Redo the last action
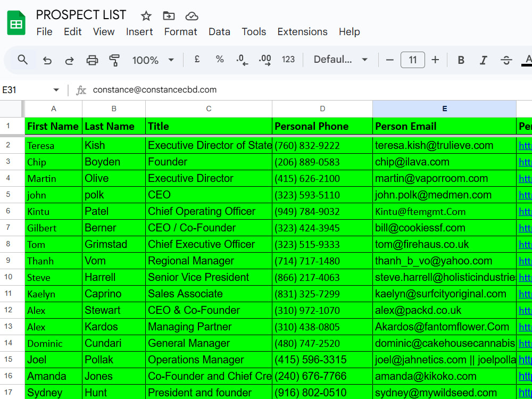This screenshot has height=399, width=532. pos(70,61)
